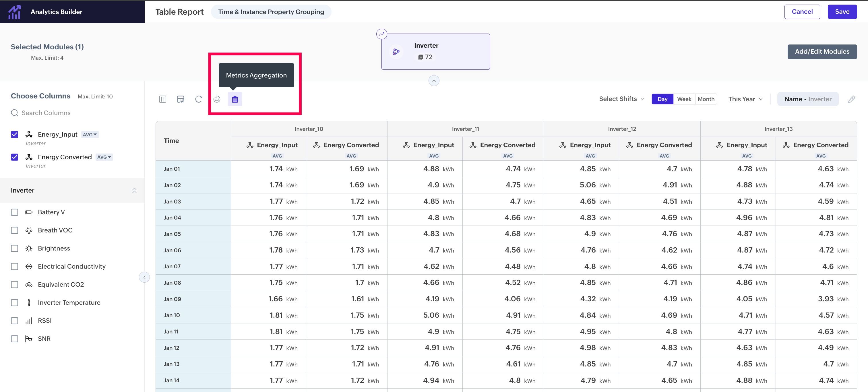Click the trend chart icon on Inverter card
Image resolution: width=868 pixels, height=392 pixels.
381,34
